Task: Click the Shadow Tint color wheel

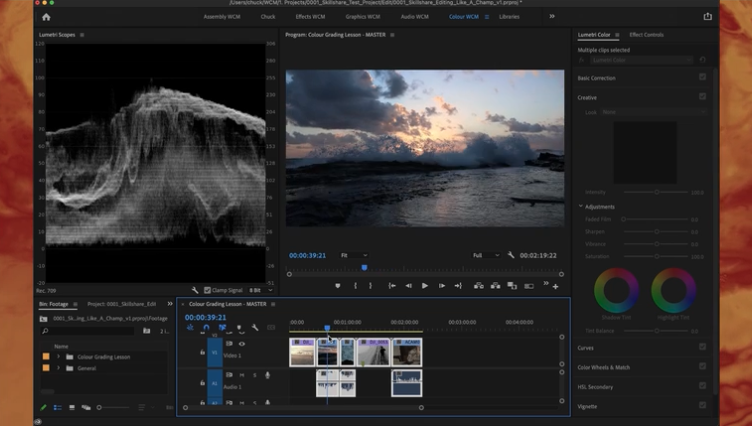Action: pyautogui.click(x=616, y=291)
